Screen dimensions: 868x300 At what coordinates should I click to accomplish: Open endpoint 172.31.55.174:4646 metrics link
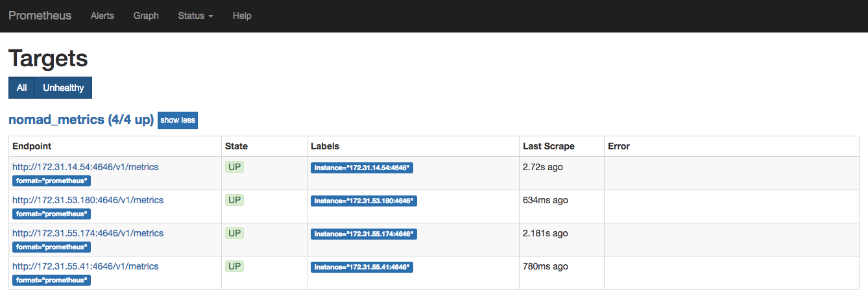88,233
